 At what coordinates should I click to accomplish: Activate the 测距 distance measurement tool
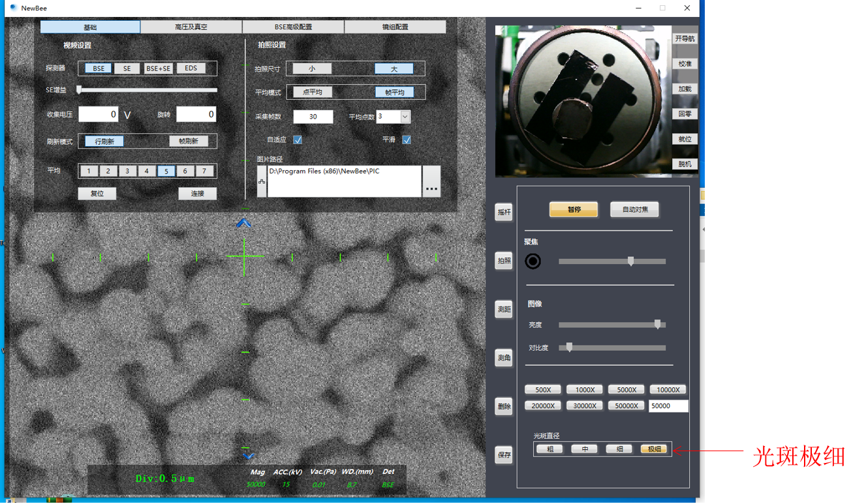504,309
